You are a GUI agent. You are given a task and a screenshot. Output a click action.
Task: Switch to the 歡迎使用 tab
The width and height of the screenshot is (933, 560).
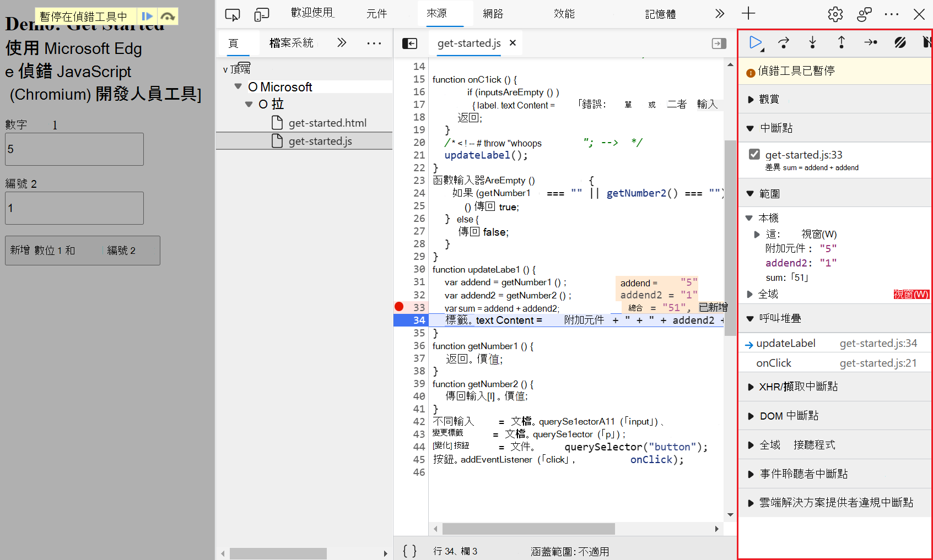click(312, 13)
